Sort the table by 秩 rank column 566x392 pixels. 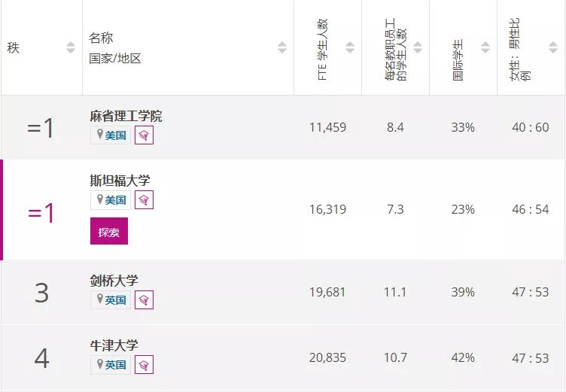[x=71, y=48]
